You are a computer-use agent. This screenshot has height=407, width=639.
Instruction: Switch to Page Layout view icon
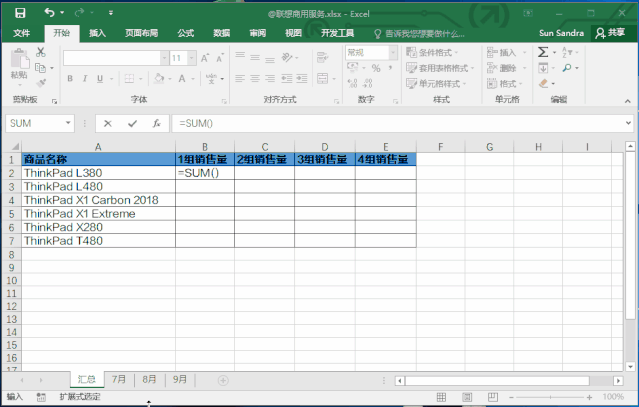[x=467, y=396]
